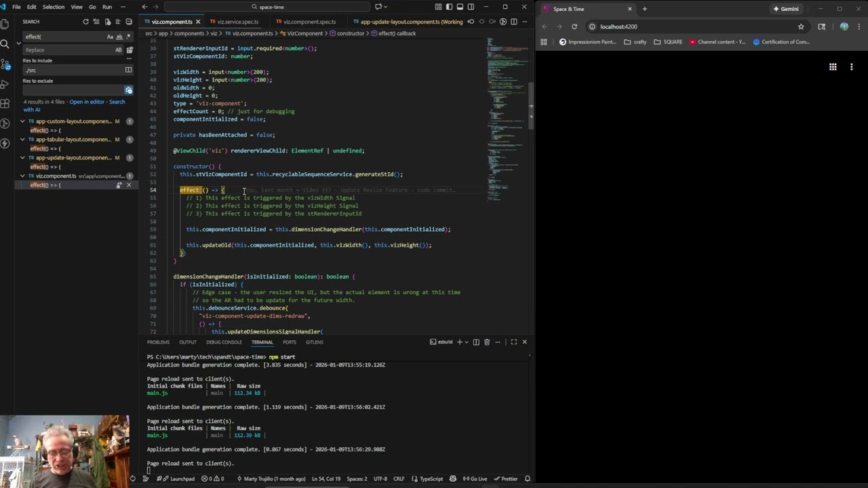Switch to the Debug Console panel tab
This screenshot has height=488, width=868.
tap(224, 342)
